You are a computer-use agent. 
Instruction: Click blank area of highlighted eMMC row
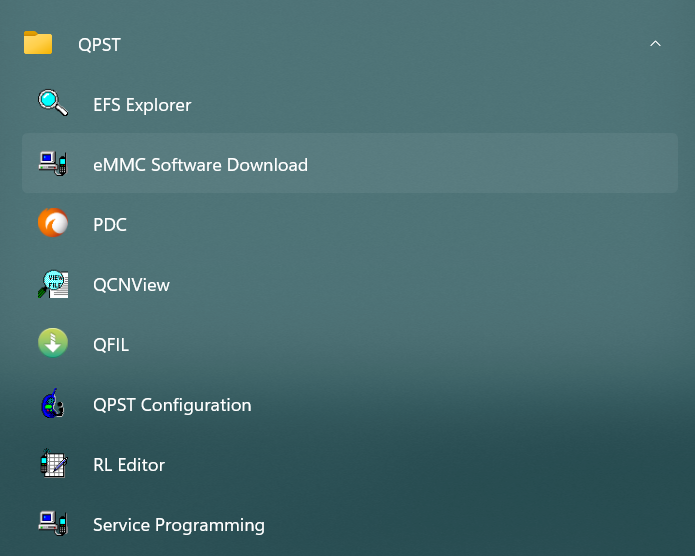(x=488, y=163)
